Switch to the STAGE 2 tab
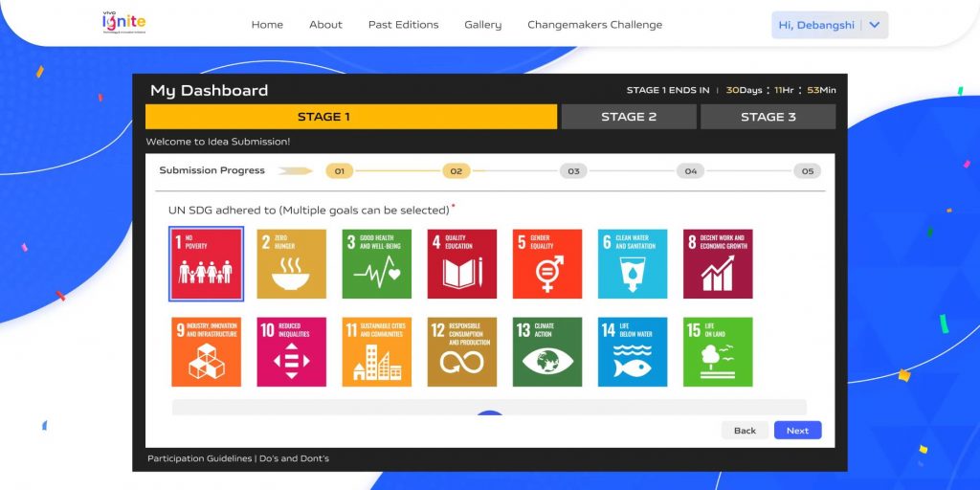This screenshot has width=980, height=490. click(629, 117)
